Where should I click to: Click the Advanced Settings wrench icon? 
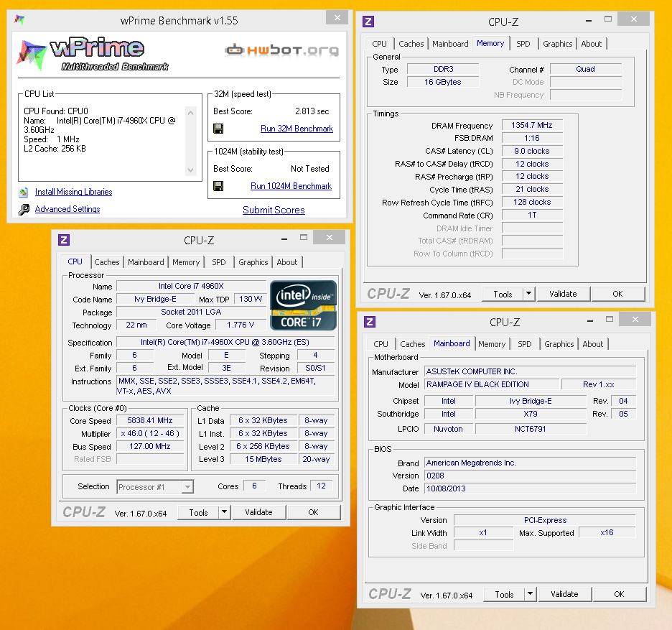24,209
